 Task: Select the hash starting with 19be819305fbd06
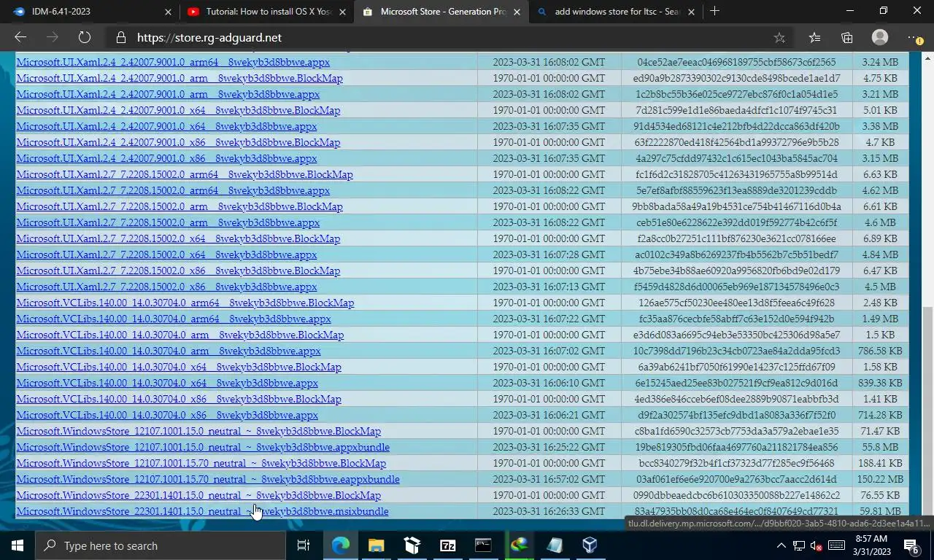[x=736, y=447]
